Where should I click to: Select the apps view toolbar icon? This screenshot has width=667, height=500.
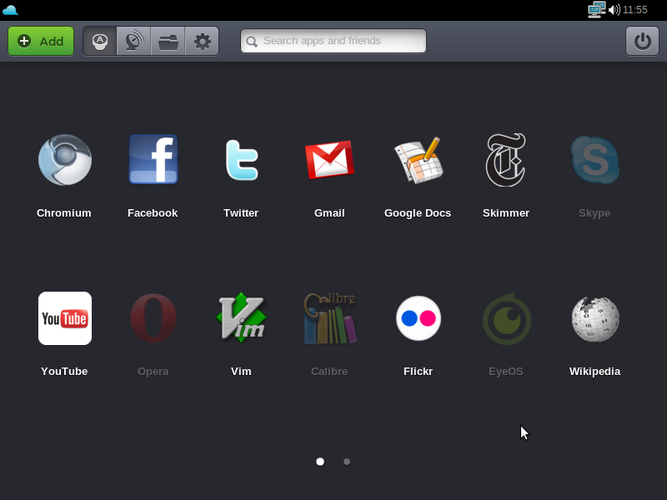coord(100,41)
